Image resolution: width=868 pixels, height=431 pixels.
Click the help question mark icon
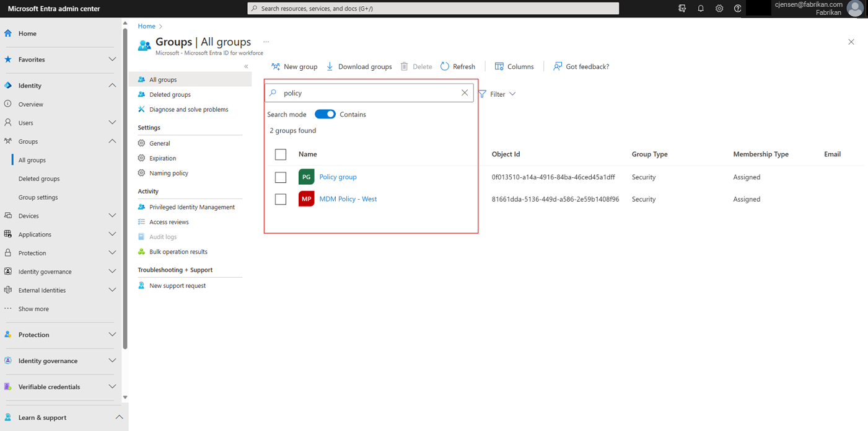pos(737,9)
